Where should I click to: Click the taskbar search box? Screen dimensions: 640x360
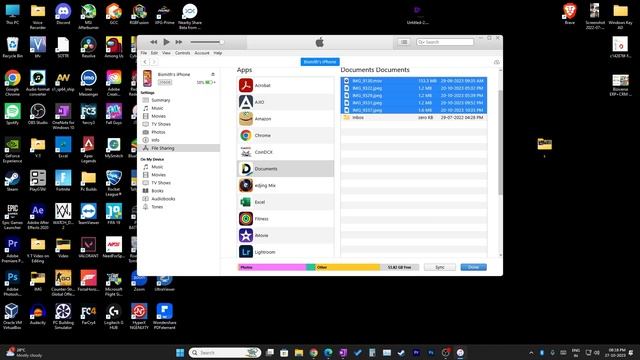pos(224,353)
